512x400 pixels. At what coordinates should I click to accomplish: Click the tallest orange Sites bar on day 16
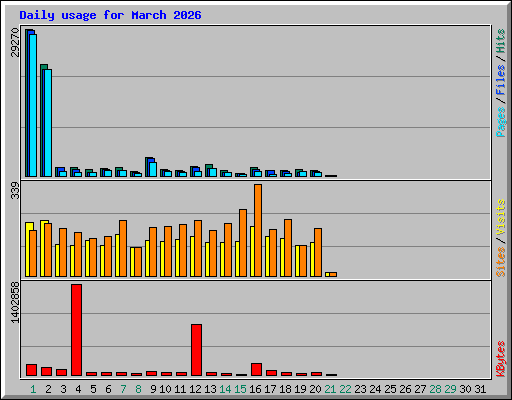(258, 230)
